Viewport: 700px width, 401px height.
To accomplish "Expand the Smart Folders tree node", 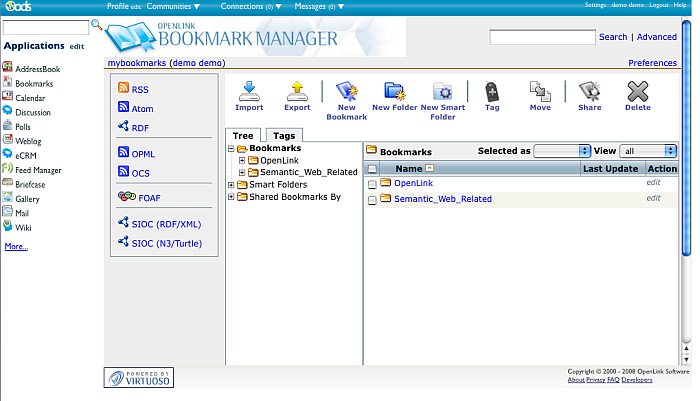I will click(232, 185).
